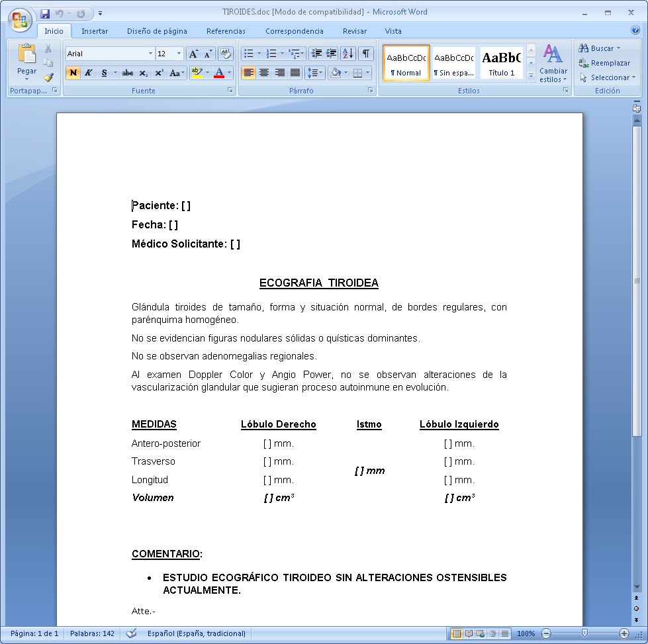648x644 pixels.
Task: Click the Reemplazar button
Action: pos(604,63)
